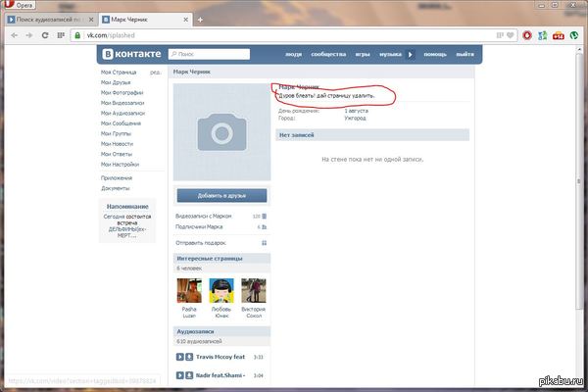The image size is (588, 392).
Task: Play the Travis Mccoy feat track
Action: tap(179, 357)
